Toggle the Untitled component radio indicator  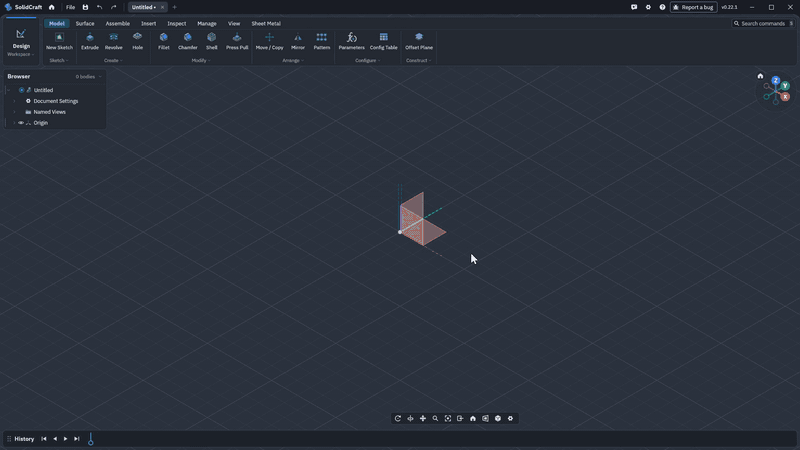click(21, 90)
